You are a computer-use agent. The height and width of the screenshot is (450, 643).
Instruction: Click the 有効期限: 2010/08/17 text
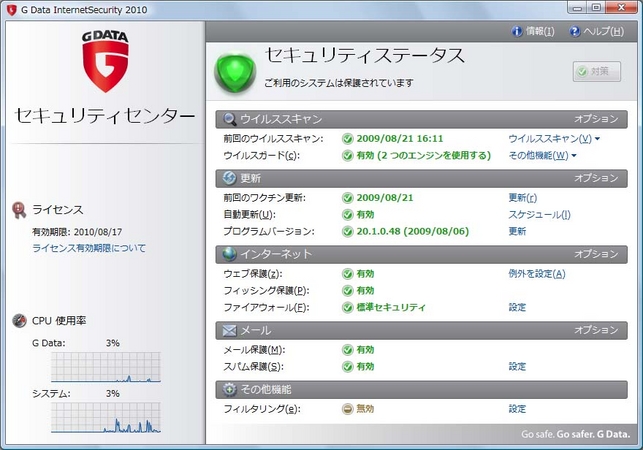[x=77, y=232]
